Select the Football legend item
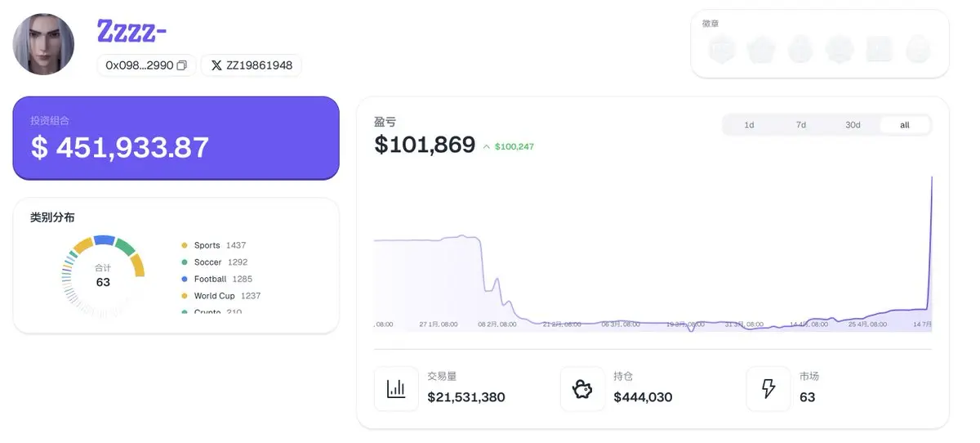 216,279
